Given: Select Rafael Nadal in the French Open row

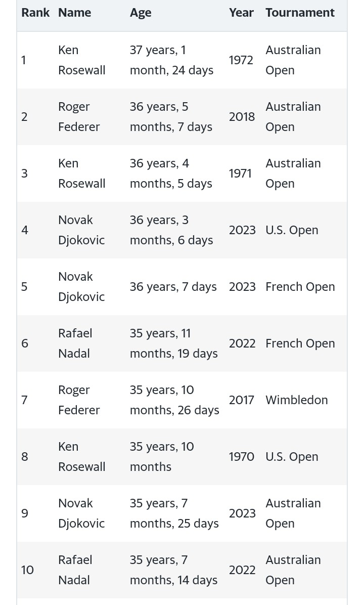Looking at the screenshot, I should tap(75, 343).
